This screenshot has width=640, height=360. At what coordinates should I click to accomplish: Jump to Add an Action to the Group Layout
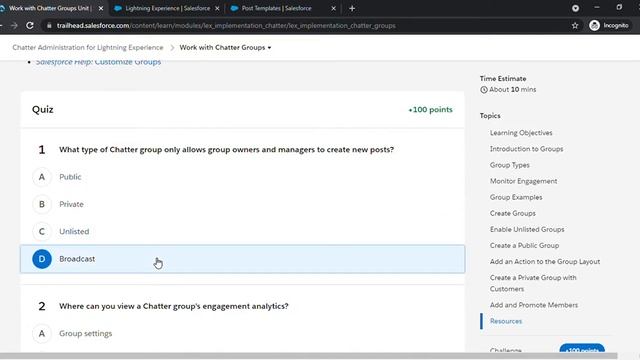pos(545,262)
